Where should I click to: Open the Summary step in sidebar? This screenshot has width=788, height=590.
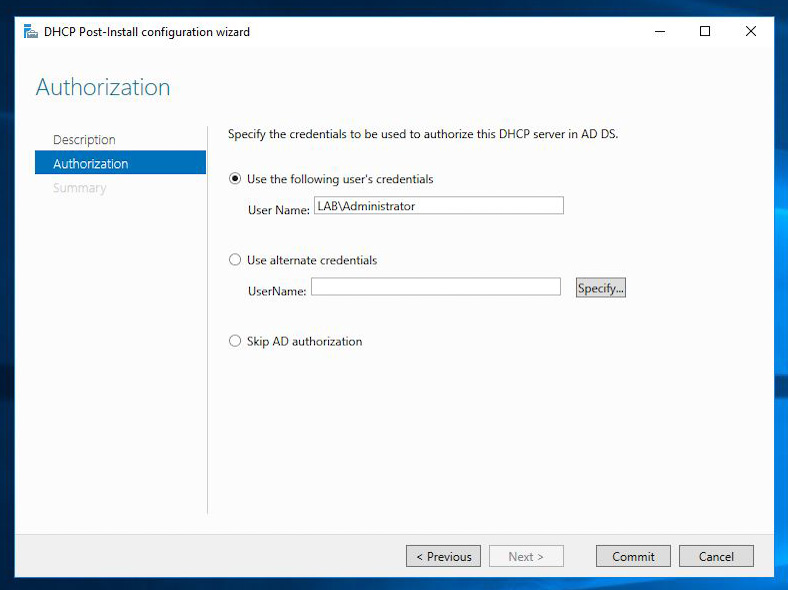tap(79, 188)
